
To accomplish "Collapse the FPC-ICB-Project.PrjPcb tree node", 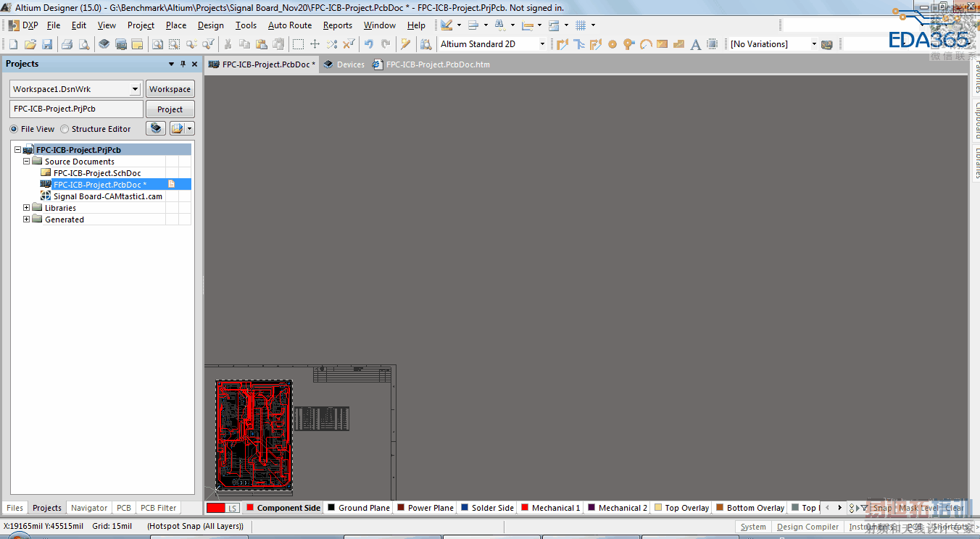I will (18, 150).
